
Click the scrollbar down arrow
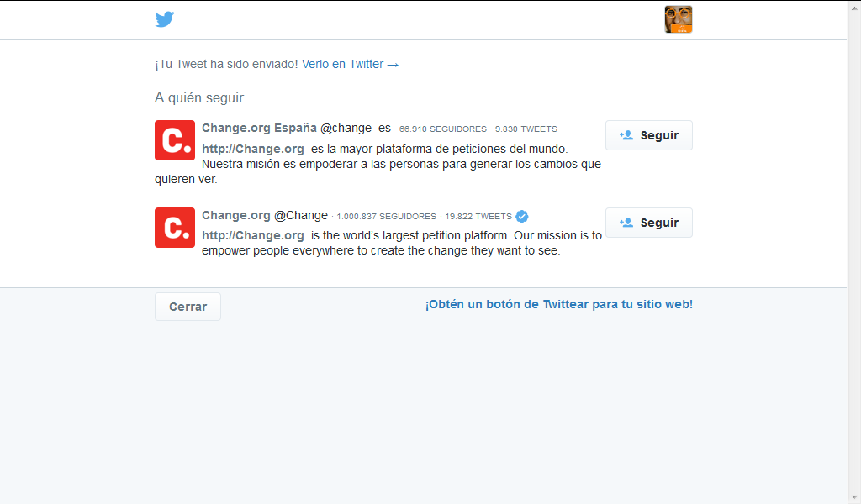854,497
